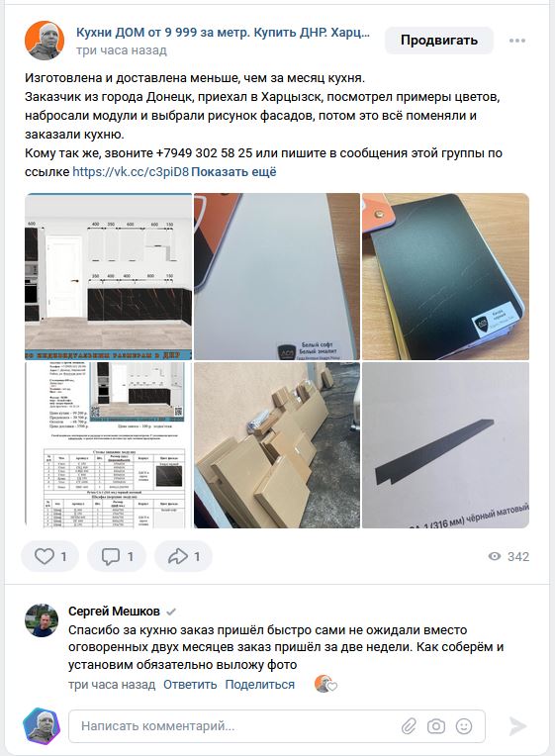
Task: Like the kitchen post with heart icon
Action: (49, 556)
